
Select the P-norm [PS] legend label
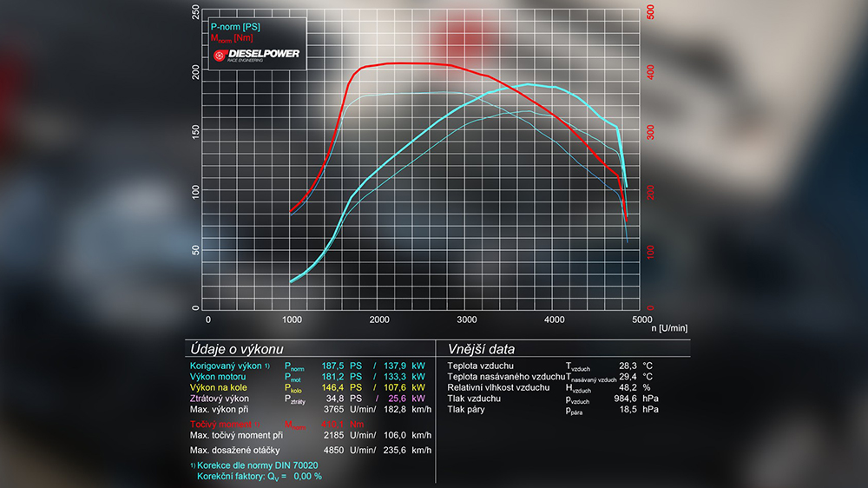click(235, 27)
